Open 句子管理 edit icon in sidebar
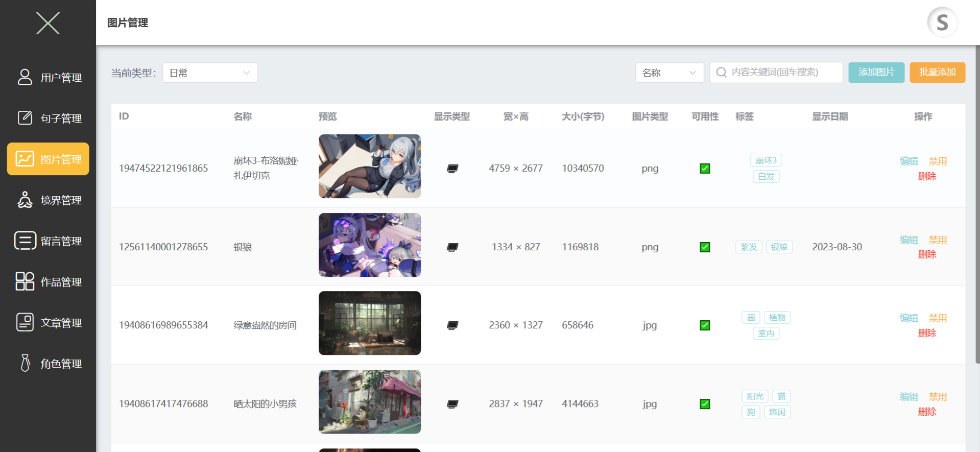 [x=25, y=118]
